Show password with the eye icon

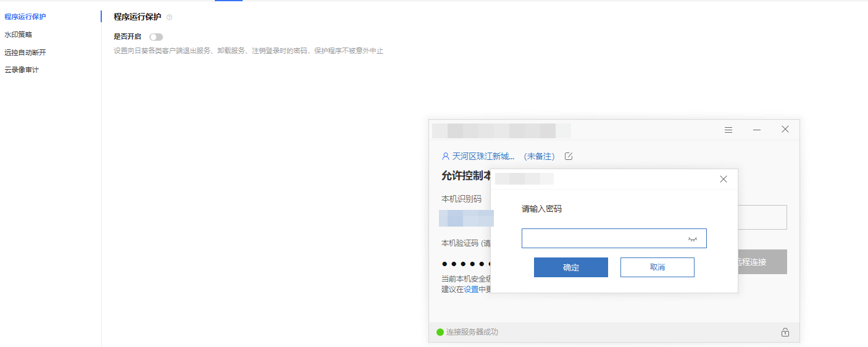(x=693, y=239)
